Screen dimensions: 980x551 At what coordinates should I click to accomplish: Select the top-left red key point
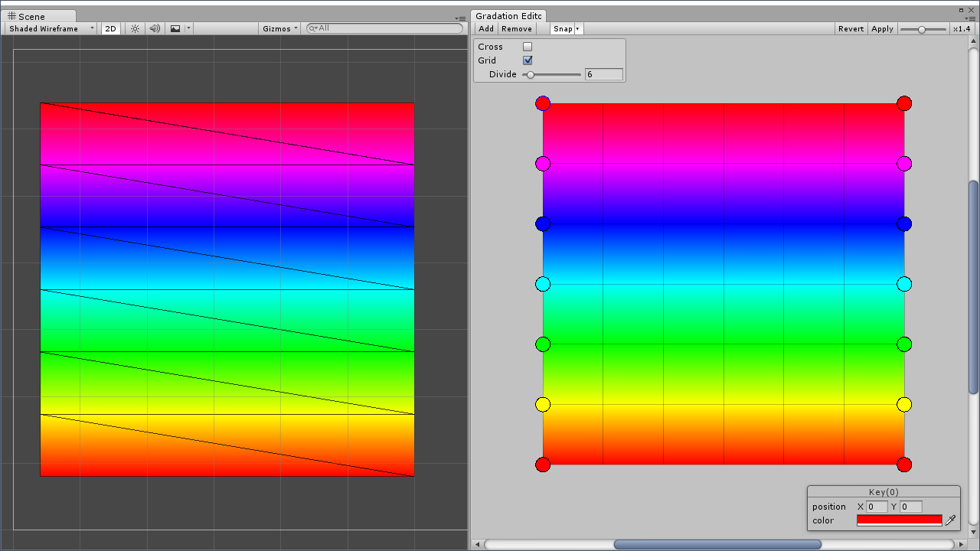point(543,103)
